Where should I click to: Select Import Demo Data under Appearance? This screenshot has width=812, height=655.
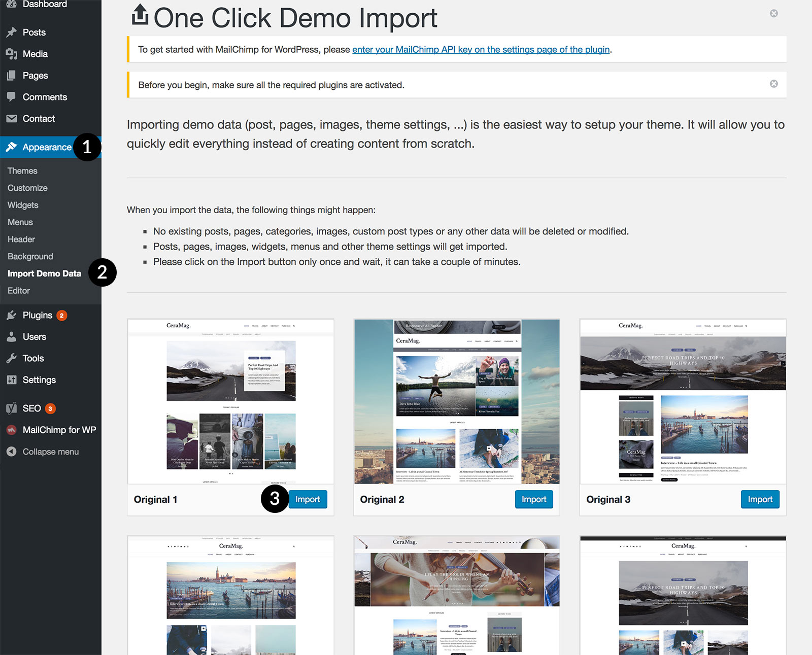[x=44, y=273]
